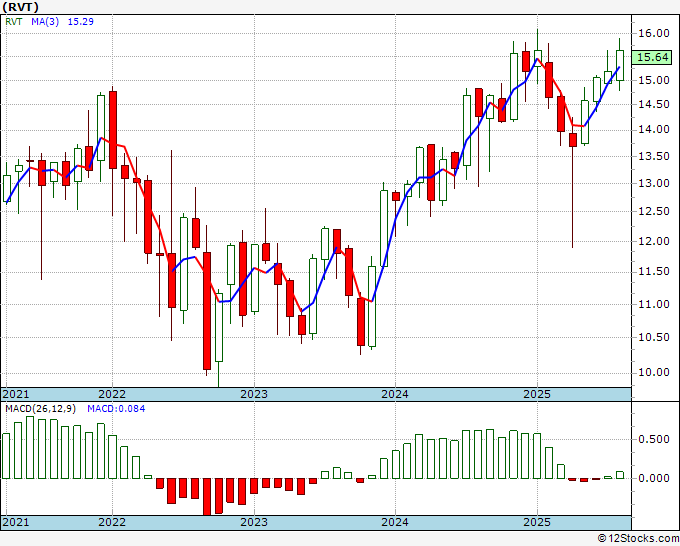Click 2022 on the price chart time axis
The height and width of the screenshot is (546, 680).
click(112, 394)
